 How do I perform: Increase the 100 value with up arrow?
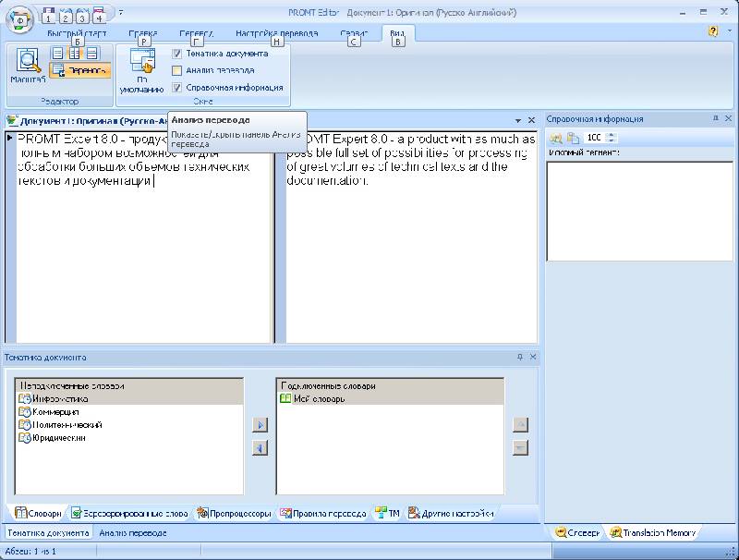(x=612, y=135)
